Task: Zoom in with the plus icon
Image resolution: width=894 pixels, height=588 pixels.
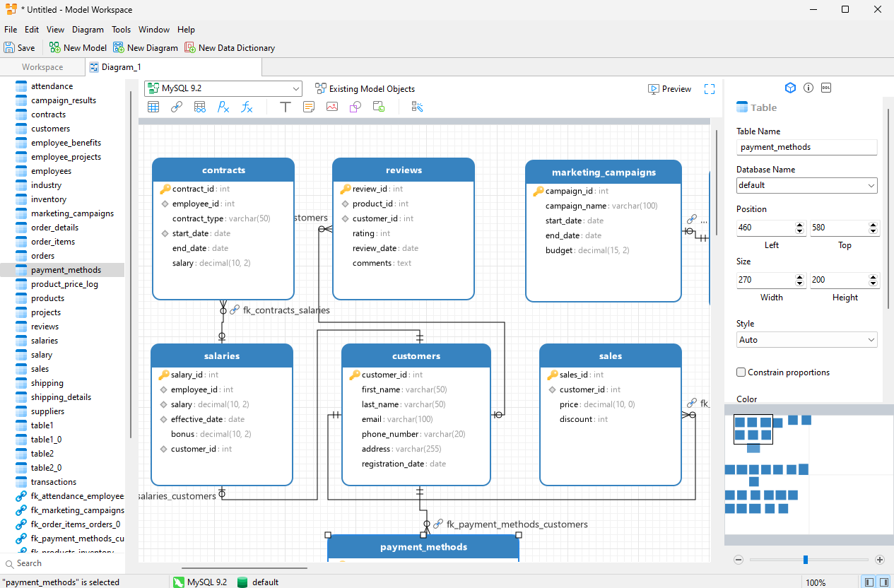Action: (880, 560)
